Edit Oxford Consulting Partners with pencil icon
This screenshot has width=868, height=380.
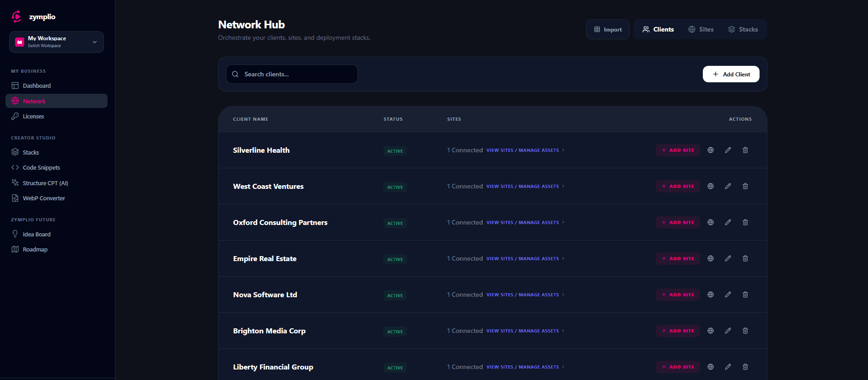click(x=728, y=222)
